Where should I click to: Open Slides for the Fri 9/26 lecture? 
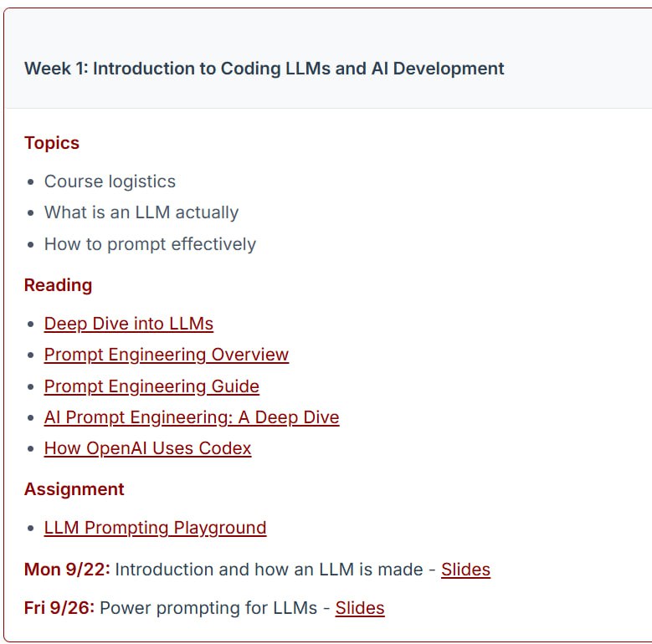point(360,608)
